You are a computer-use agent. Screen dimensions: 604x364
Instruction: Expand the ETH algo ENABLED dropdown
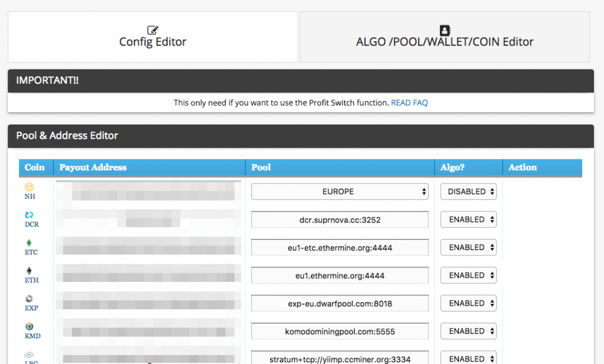click(468, 276)
